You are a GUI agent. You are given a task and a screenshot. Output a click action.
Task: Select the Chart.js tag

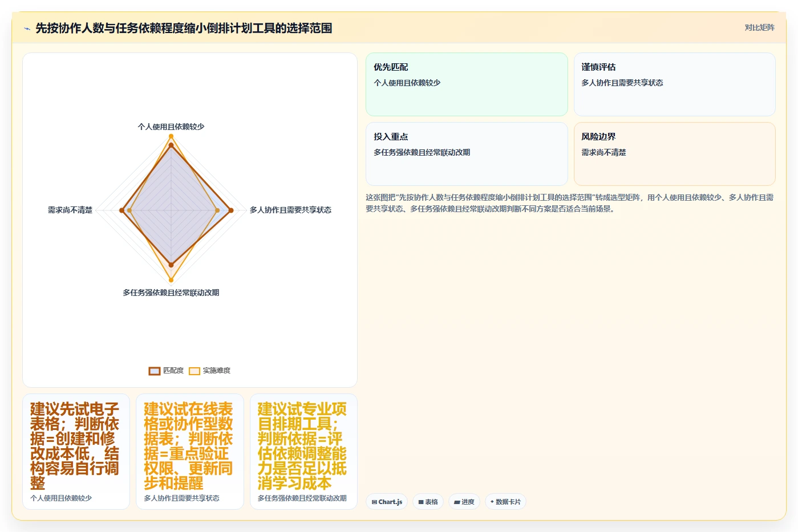point(386,502)
